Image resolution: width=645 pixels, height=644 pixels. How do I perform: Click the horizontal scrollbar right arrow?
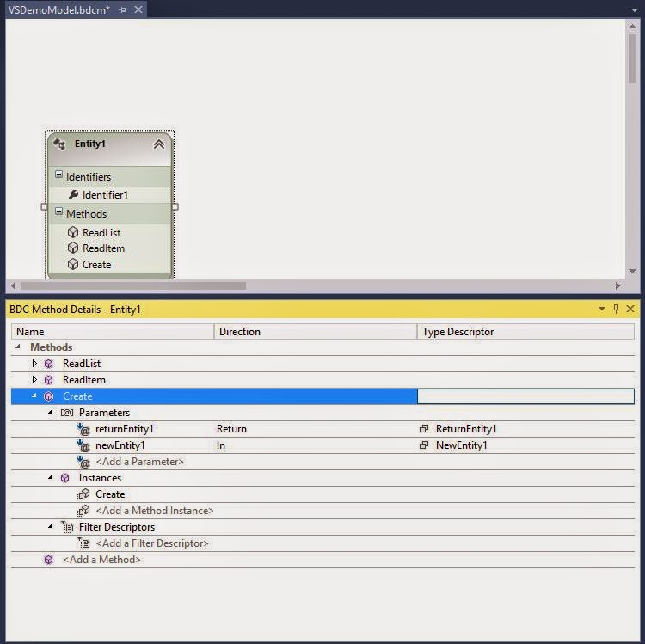[x=617, y=285]
